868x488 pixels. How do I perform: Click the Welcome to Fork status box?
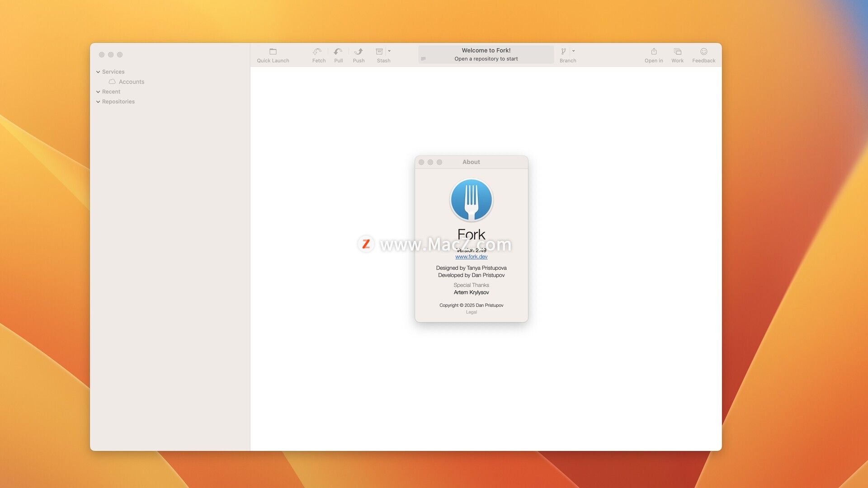point(486,55)
